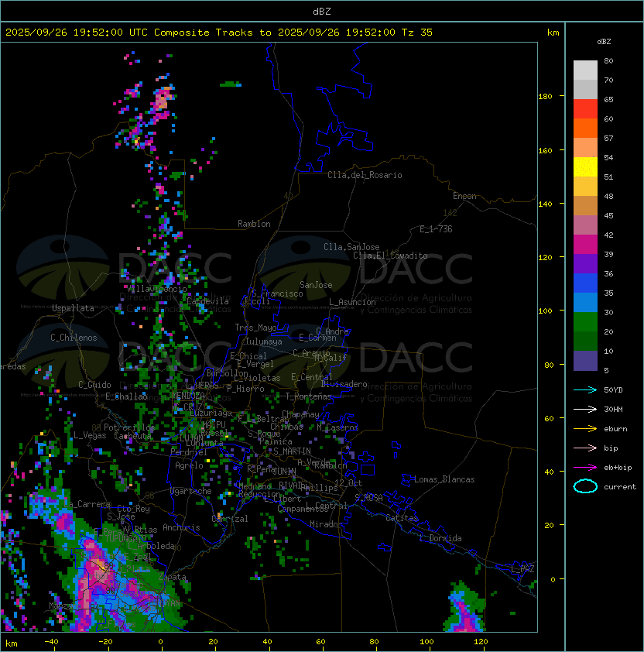The width and height of the screenshot is (644, 652).
Task: Click the 100 km bottom axis tick label
Action: (426, 642)
